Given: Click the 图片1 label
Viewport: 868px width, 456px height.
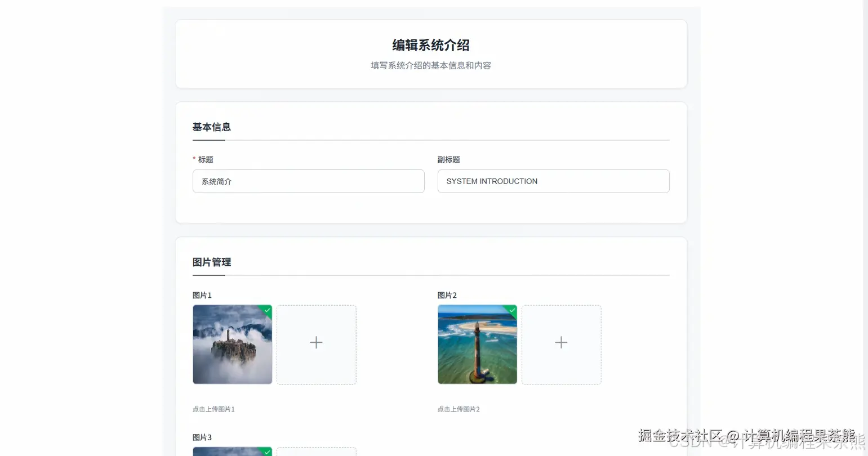Looking at the screenshot, I should tap(202, 296).
